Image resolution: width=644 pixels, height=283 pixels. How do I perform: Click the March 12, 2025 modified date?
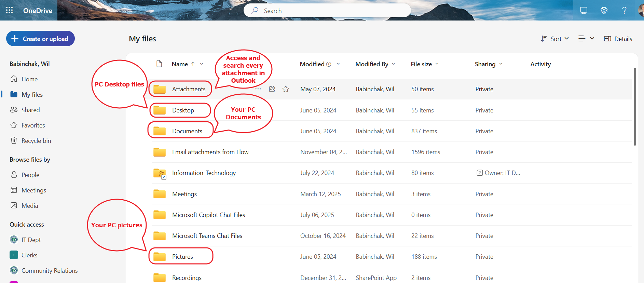(320, 194)
